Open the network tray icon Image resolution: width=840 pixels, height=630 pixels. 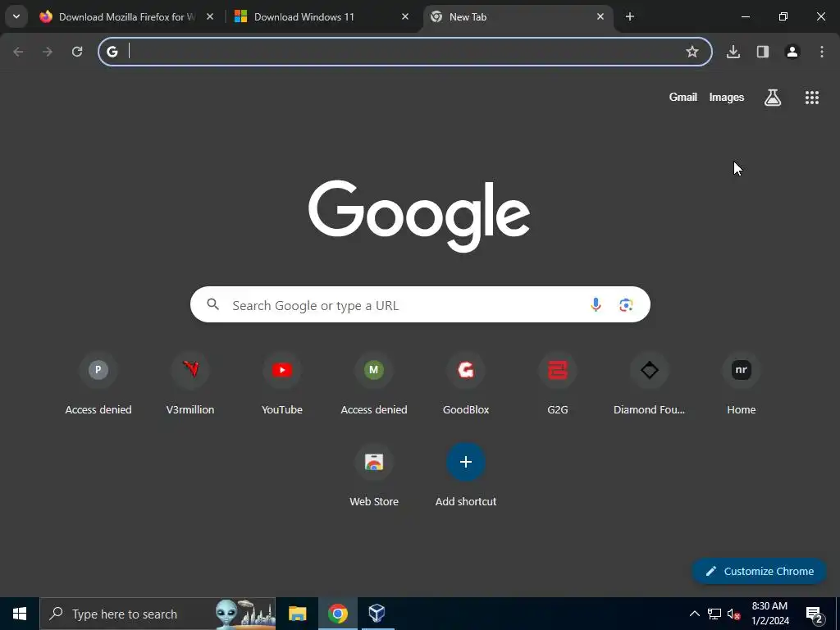tap(714, 614)
